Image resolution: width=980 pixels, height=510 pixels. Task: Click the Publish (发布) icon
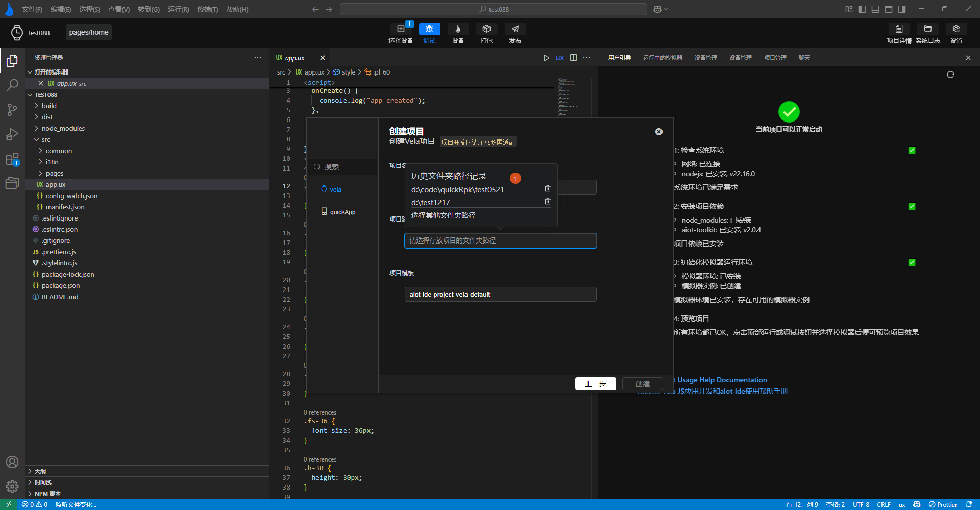[x=515, y=30]
